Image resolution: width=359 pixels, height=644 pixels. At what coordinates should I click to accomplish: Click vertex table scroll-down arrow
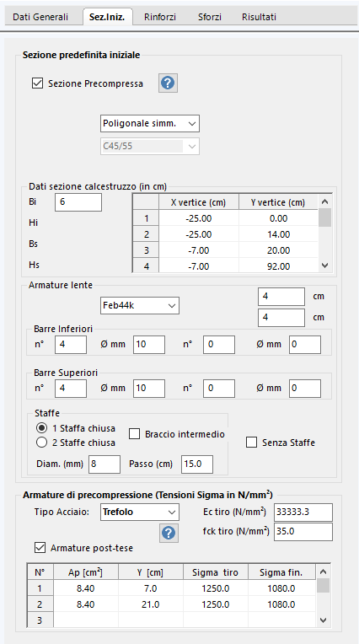coord(325,266)
